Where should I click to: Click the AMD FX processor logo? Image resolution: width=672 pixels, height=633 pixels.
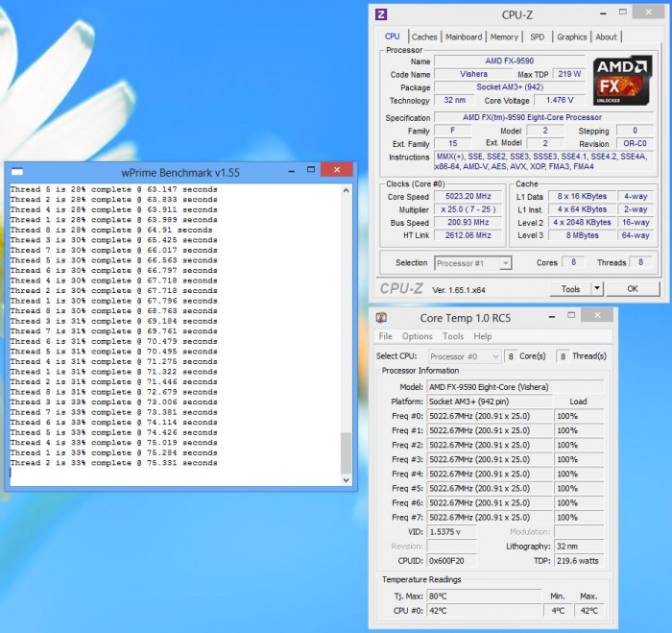pos(624,81)
